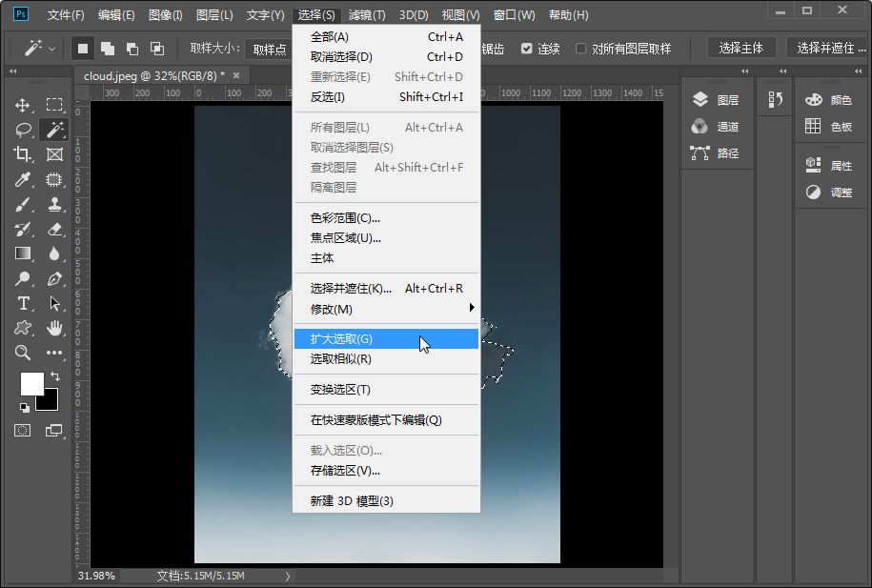Change screen mode icon in toolbox
Screen dimensions: 872x588
tap(54, 430)
